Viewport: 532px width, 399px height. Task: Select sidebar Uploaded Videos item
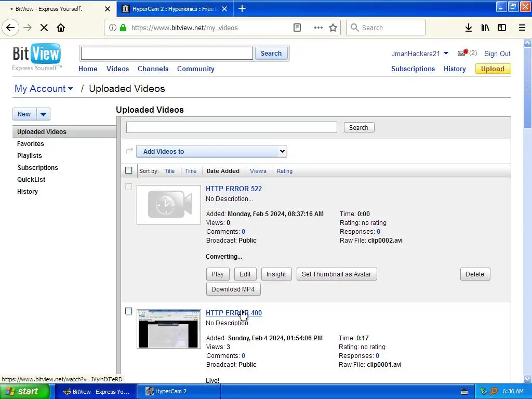click(64, 131)
